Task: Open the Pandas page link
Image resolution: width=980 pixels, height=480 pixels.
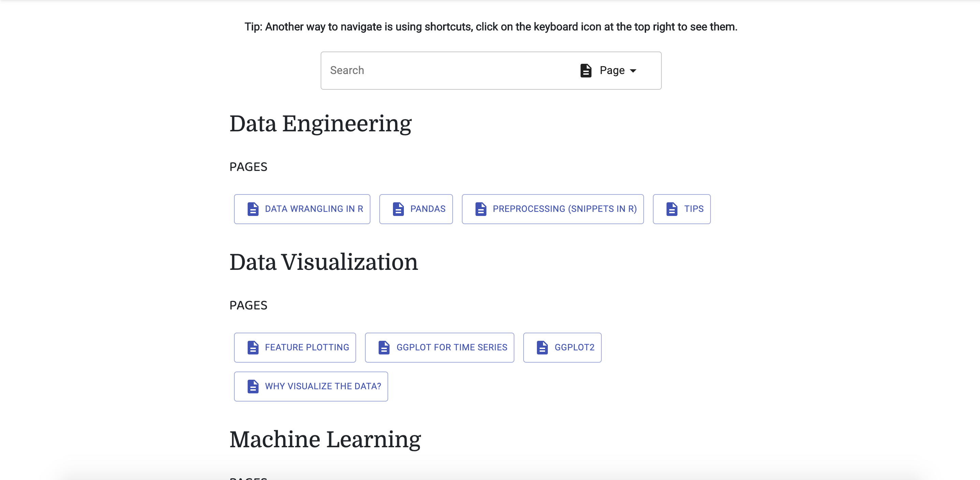Action: [428, 209]
